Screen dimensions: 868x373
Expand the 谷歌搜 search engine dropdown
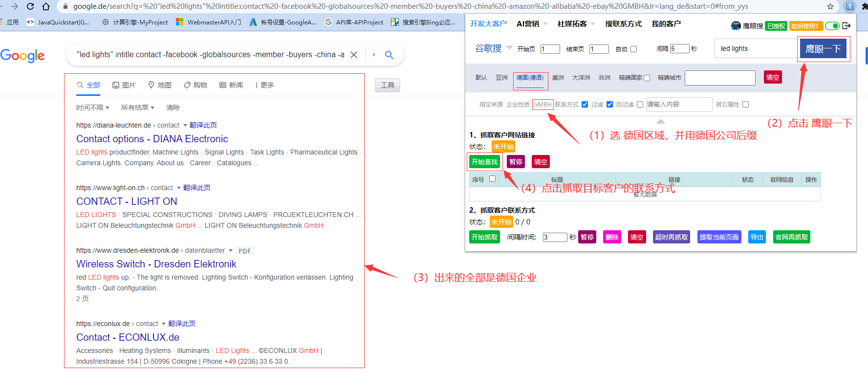pos(509,48)
